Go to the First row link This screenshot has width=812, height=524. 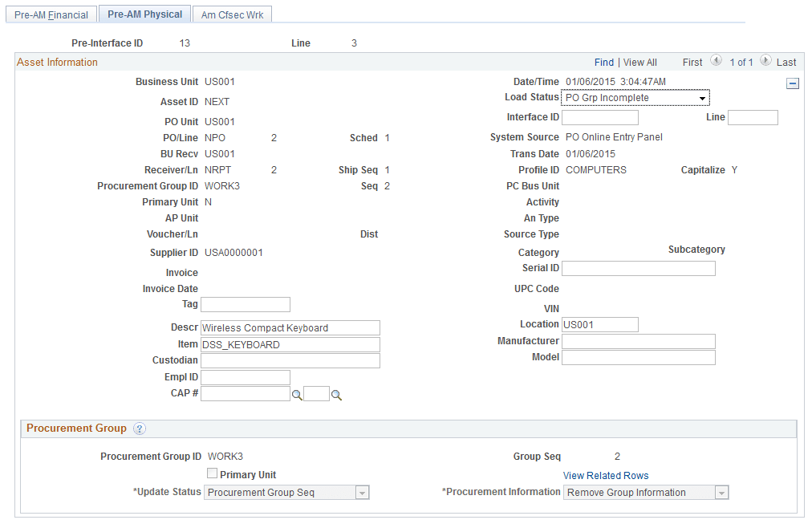pyautogui.click(x=692, y=62)
